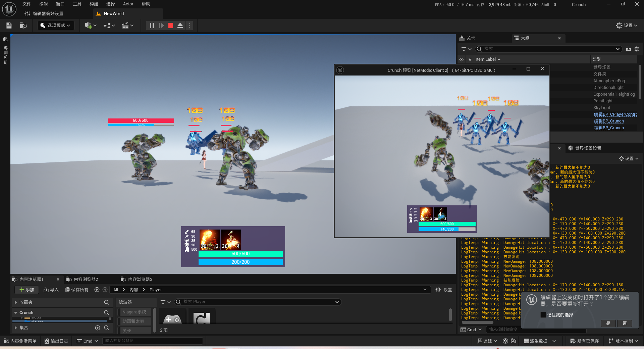644x349 pixels.
Task: Switch to the 世界场景设置 tab
Action: (585, 148)
